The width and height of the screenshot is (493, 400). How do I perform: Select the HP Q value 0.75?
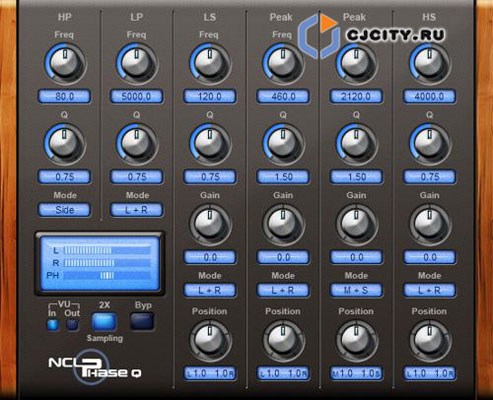click(64, 177)
